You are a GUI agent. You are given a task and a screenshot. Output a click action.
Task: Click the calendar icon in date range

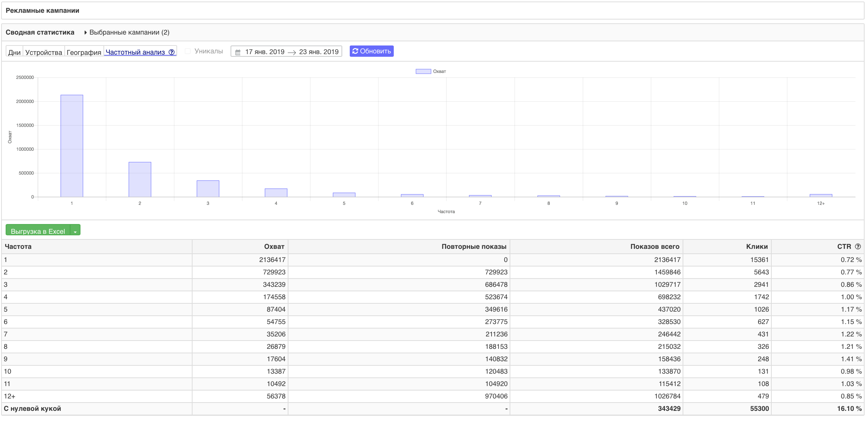click(x=238, y=52)
